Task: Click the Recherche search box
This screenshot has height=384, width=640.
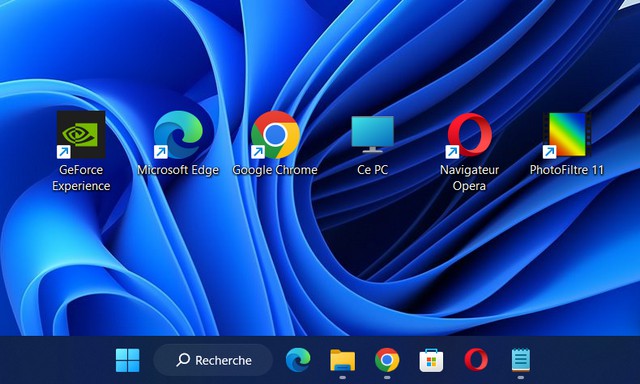Action: tap(213, 360)
